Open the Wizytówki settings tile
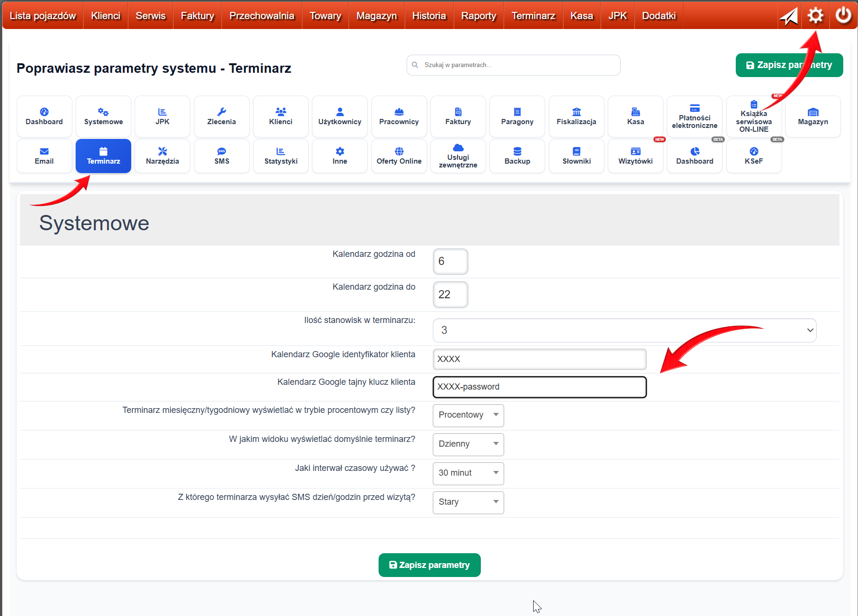Image resolution: width=858 pixels, height=616 pixels. point(635,156)
